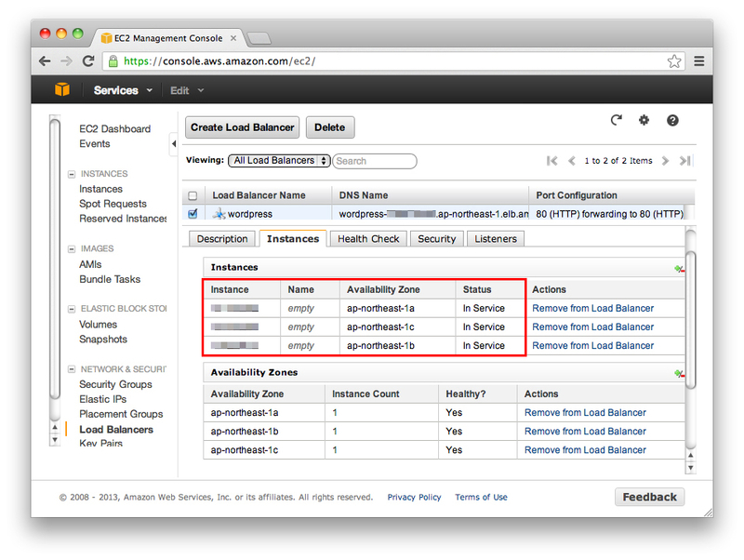The height and width of the screenshot is (560, 744).
Task: Click Create Load Balancer button
Action: click(x=242, y=127)
